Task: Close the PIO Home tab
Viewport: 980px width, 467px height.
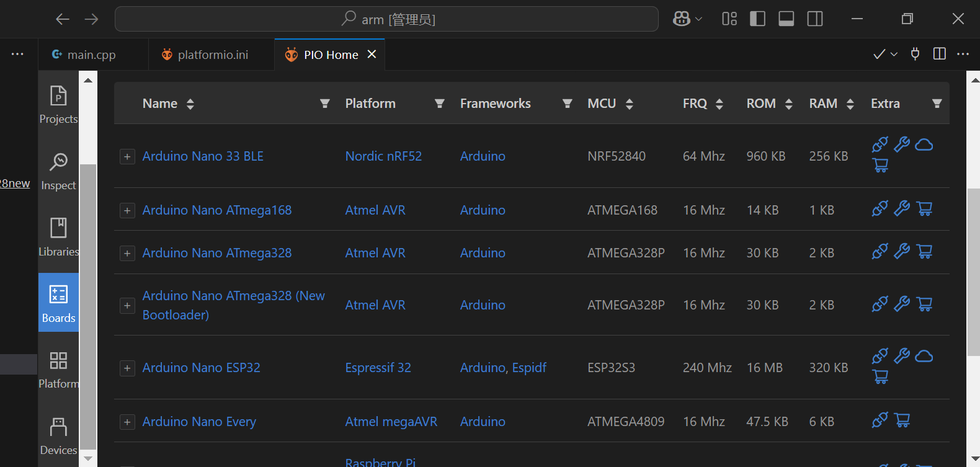Action: tap(372, 55)
